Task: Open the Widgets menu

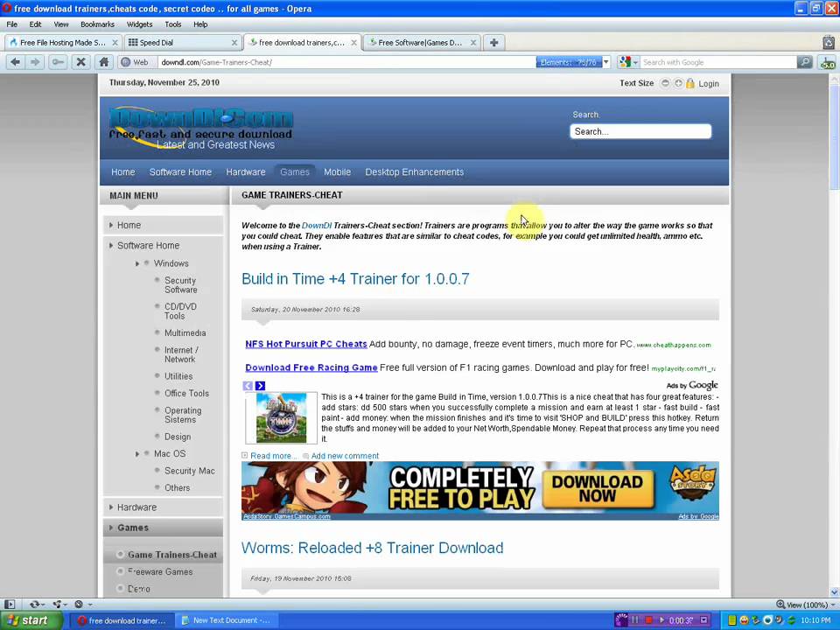Action: click(x=139, y=24)
